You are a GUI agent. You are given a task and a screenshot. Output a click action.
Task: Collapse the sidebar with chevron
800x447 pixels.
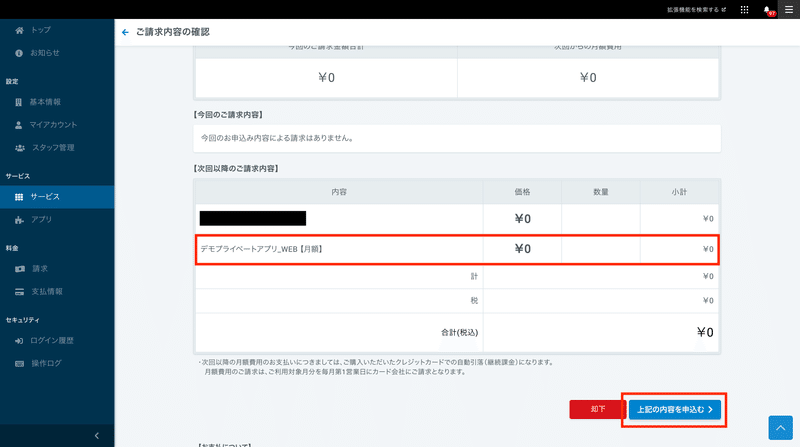(x=97, y=436)
